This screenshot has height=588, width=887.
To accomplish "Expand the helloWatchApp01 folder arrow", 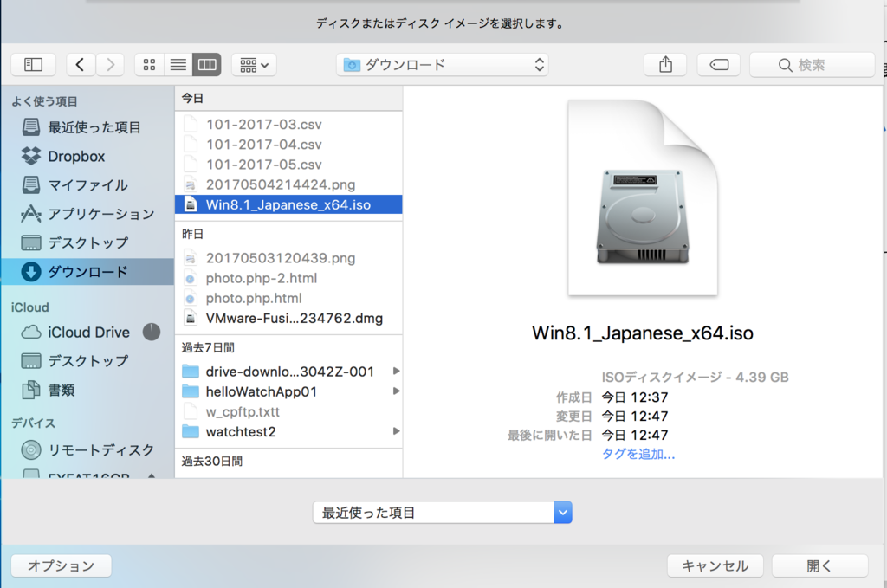I will coord(397,391).
